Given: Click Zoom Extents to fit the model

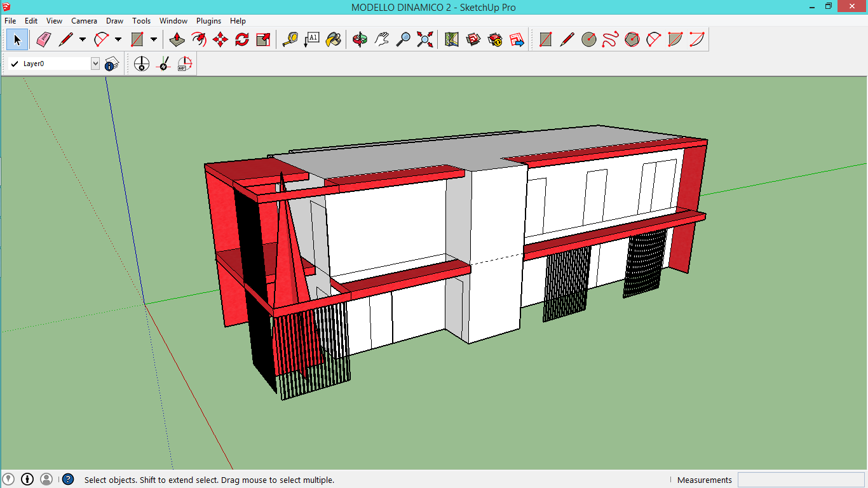Looking at the screenshot, I should (424, 39).
